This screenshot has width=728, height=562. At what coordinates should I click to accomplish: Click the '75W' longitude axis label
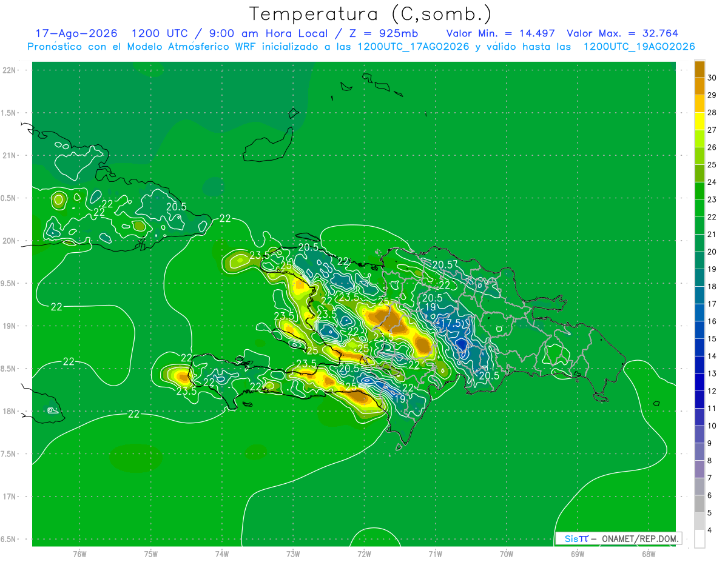[x=151, y=554]
